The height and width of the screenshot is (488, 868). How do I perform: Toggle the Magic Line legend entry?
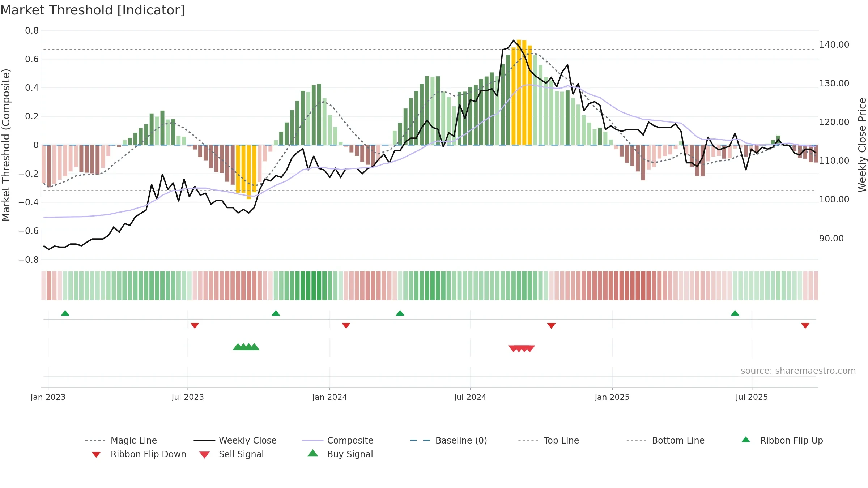coord(121,440)
